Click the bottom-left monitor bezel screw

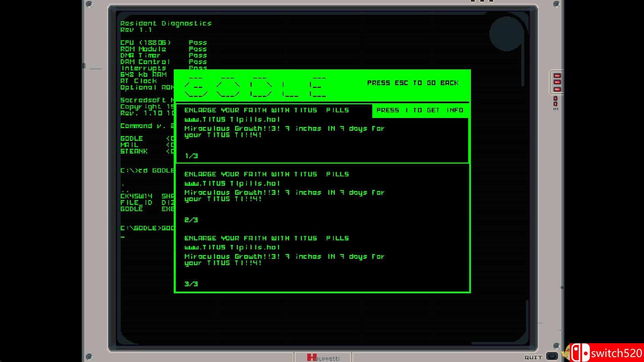[x=89, y=356]
